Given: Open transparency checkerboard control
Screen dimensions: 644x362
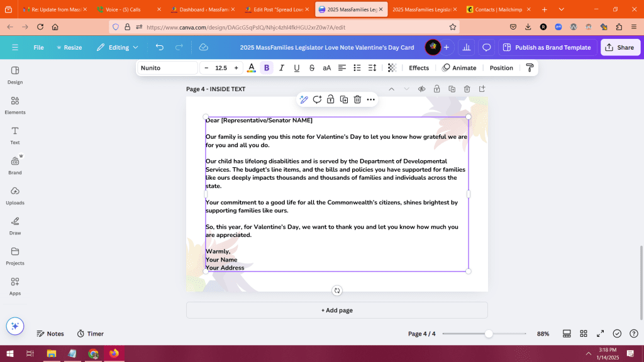Looking at the screenshot, I should click(392, 68).
